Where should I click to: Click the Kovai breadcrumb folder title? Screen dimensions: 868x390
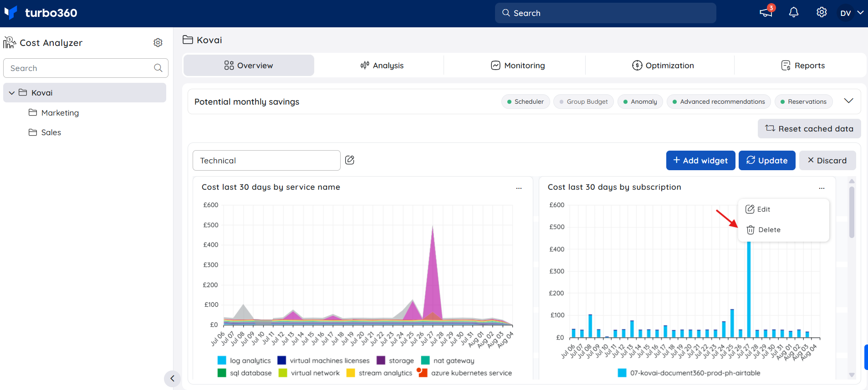tap(203, 40)
